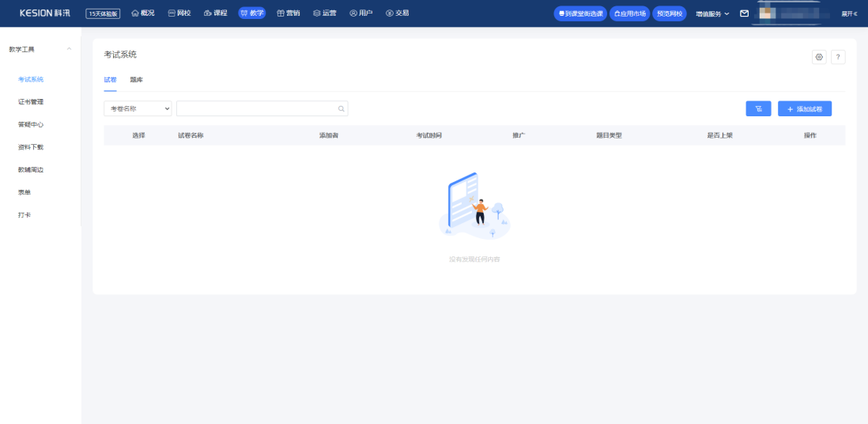Open the 课程 courses menu

click(x=215, y=13)
